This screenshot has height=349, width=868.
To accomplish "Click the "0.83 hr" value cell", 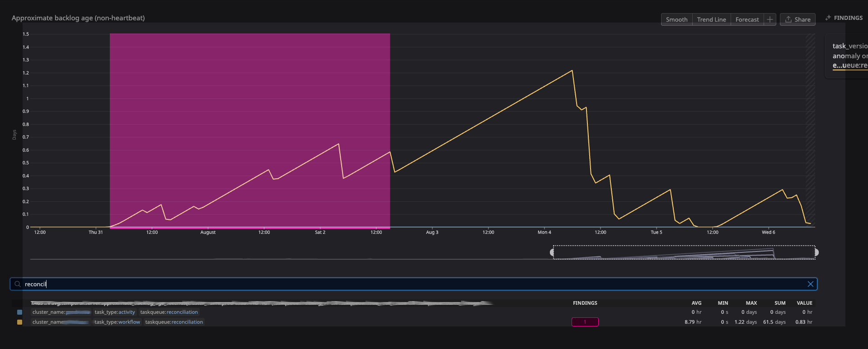I will [x=804, y=322].
